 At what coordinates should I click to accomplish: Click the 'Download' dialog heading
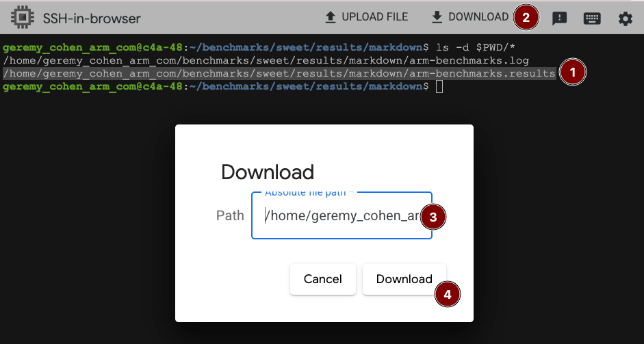coord(268,172)
